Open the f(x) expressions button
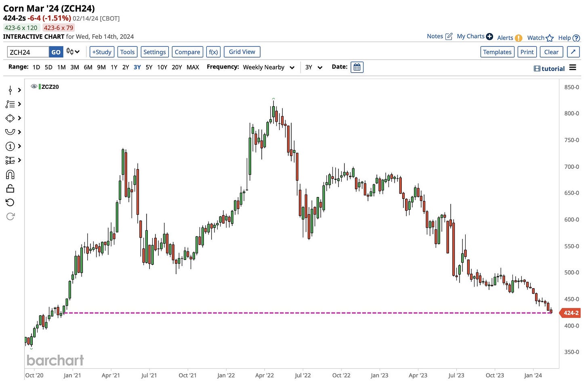The image size is (588, 387). 213,52
